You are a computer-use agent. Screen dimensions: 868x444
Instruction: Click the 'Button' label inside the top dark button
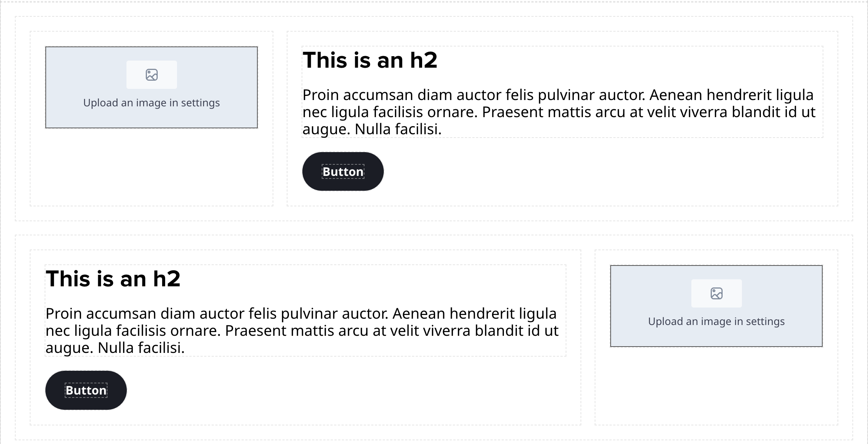pyautogui.click(x=343, y=171)
